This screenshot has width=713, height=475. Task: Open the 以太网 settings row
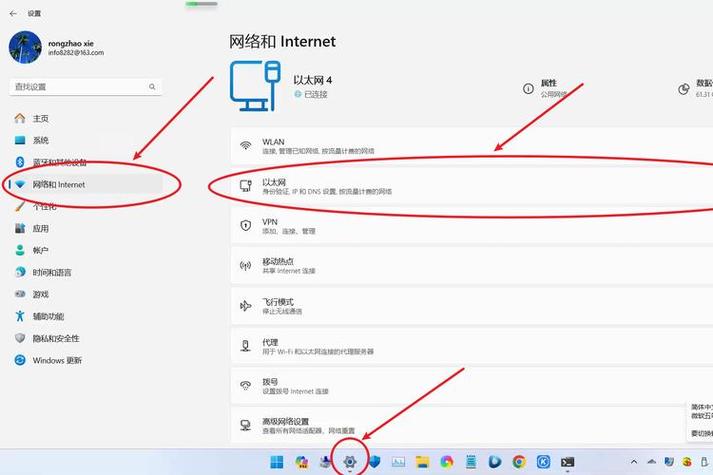(x=472, y=186)
